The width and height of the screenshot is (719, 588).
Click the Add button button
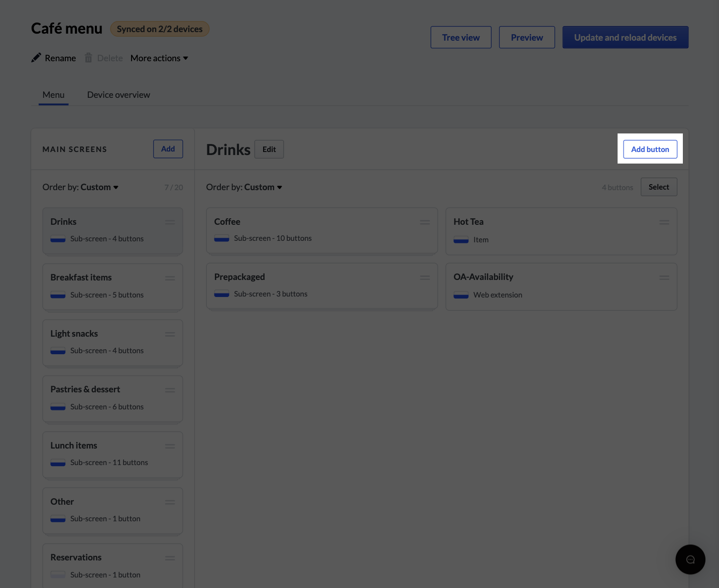[650, 150]
